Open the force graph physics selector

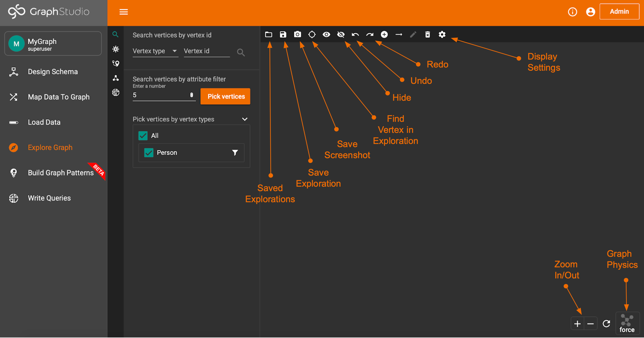627,323
